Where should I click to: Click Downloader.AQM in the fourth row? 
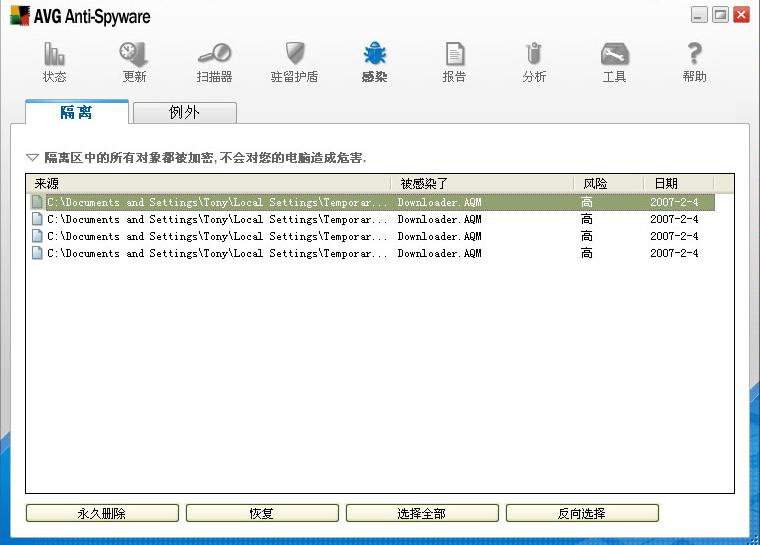tap(440, 253)
